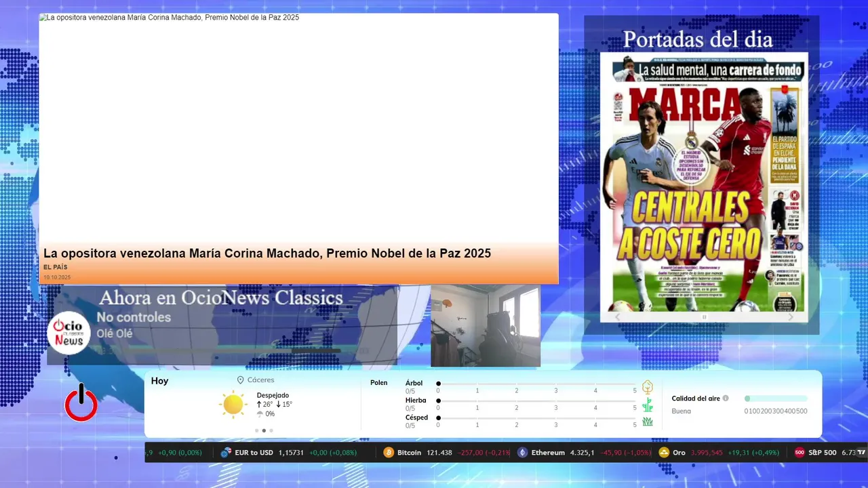The image size is (868, 488).
Task: Click the date 10.10.2025 under headline
Action: click(x=57, y=277)
